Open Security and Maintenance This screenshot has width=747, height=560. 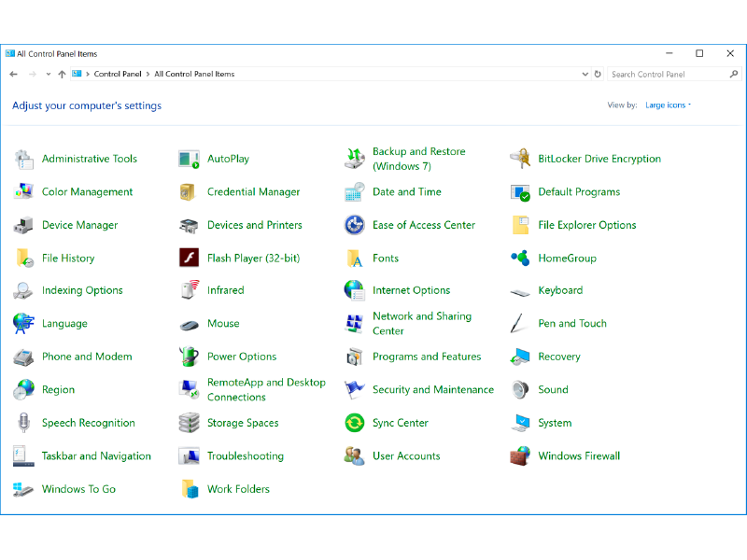(x=432, y=389)
